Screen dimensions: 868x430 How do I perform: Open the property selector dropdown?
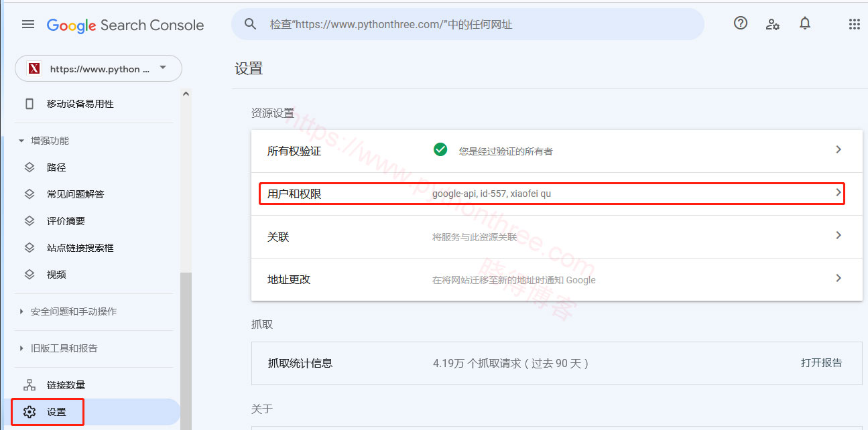point(99,68)
